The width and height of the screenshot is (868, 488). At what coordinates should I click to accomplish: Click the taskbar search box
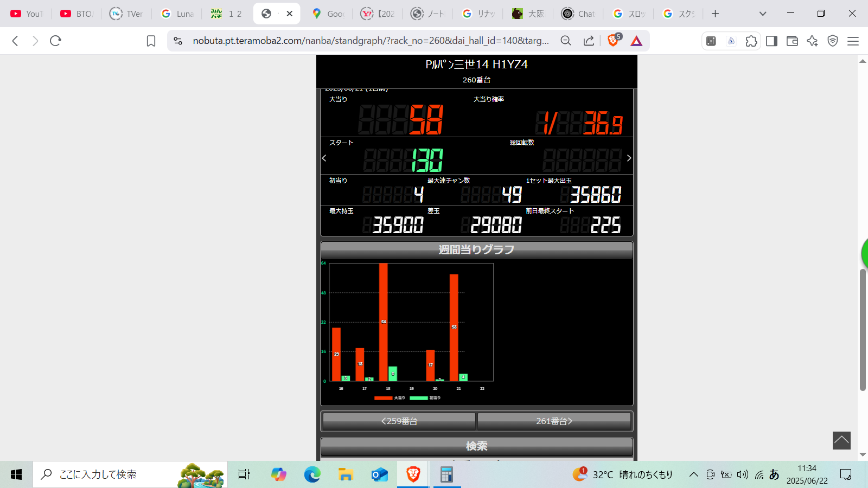click(130, 474)
